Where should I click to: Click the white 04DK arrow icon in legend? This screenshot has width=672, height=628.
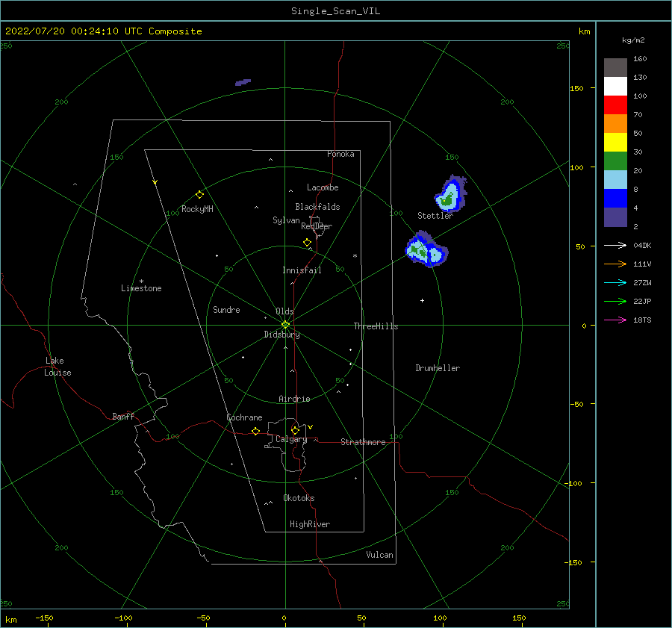[x=615, y=245]
